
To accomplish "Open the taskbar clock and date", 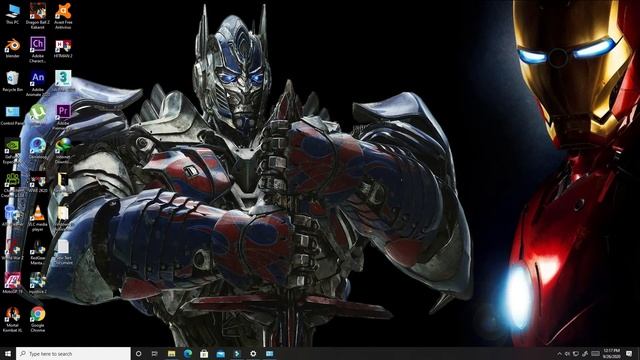I will click(611, 353).
